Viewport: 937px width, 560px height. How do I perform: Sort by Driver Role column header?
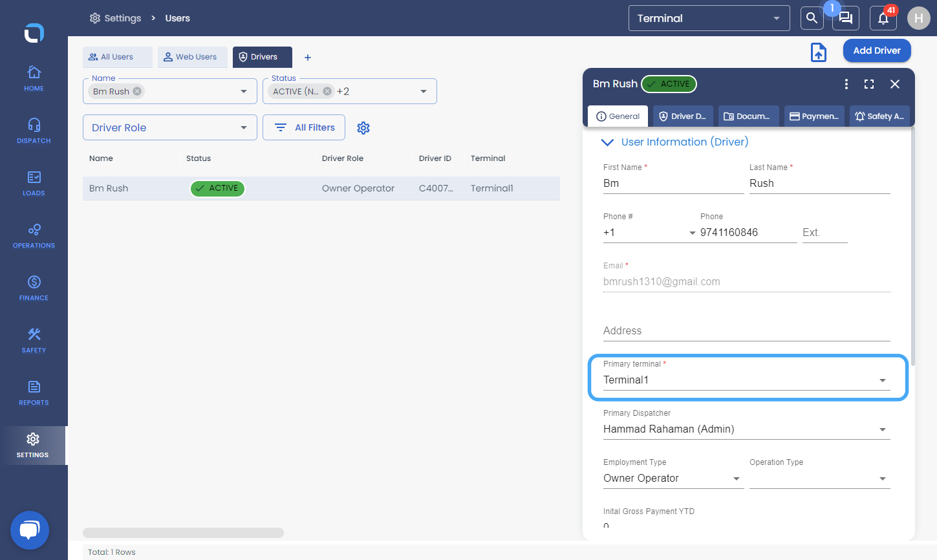click(343, 158)
